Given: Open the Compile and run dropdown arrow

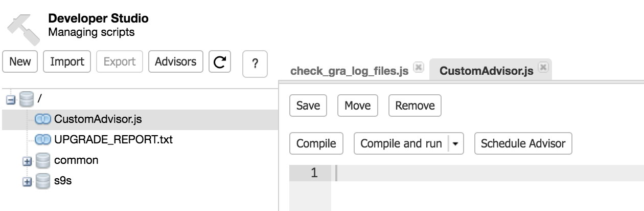Looking at the screenshot, I should click(x=455, y=144).
